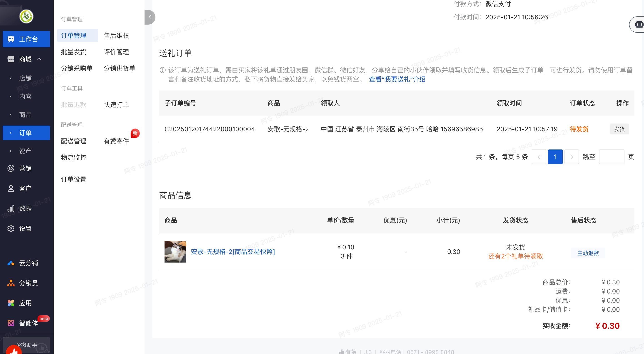This screenshot has width=644, height=354.
Task: Open 售后维权 menu item
Action: tap(116, 35)
